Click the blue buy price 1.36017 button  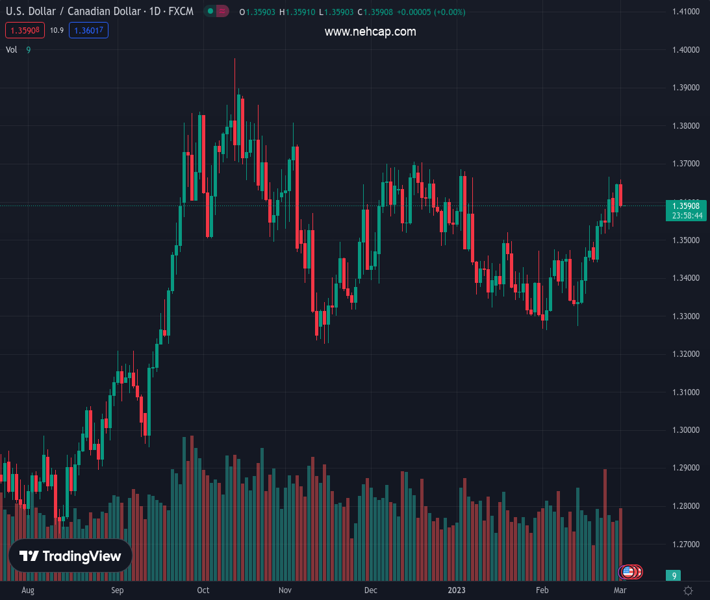89,31
